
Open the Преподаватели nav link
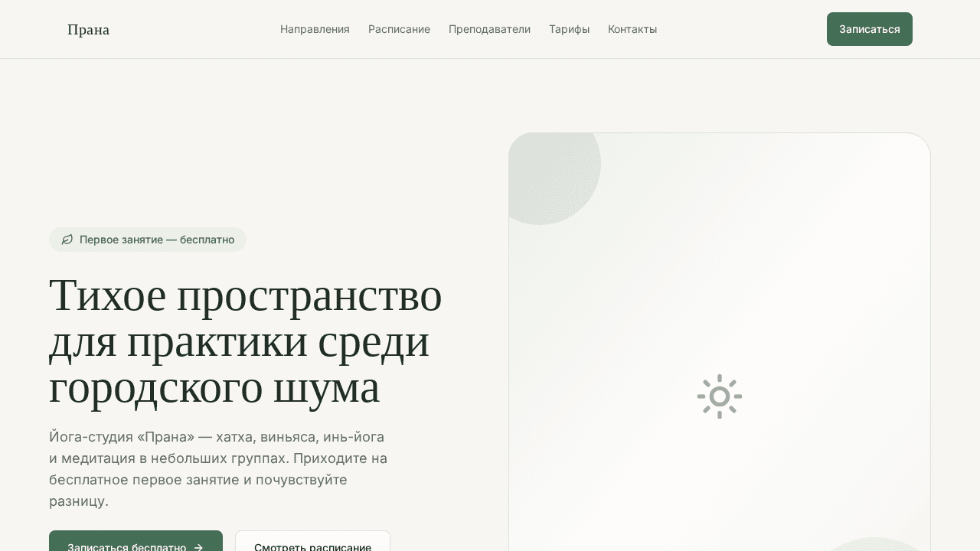(x=489, y=29)
